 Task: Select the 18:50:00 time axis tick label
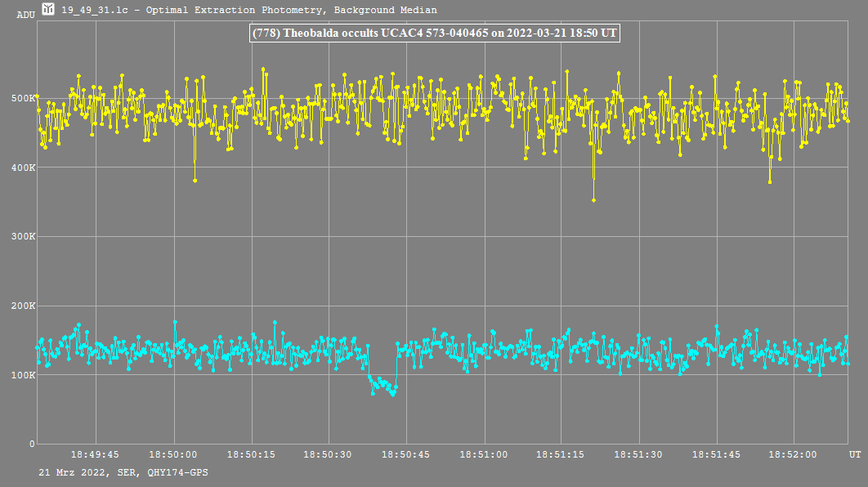tap(174, 454)
